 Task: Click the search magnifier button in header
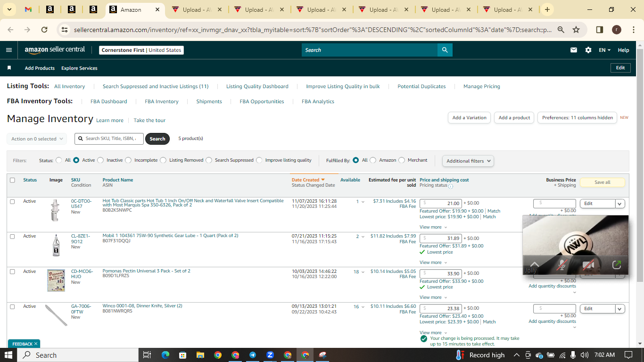coord(445,50)
